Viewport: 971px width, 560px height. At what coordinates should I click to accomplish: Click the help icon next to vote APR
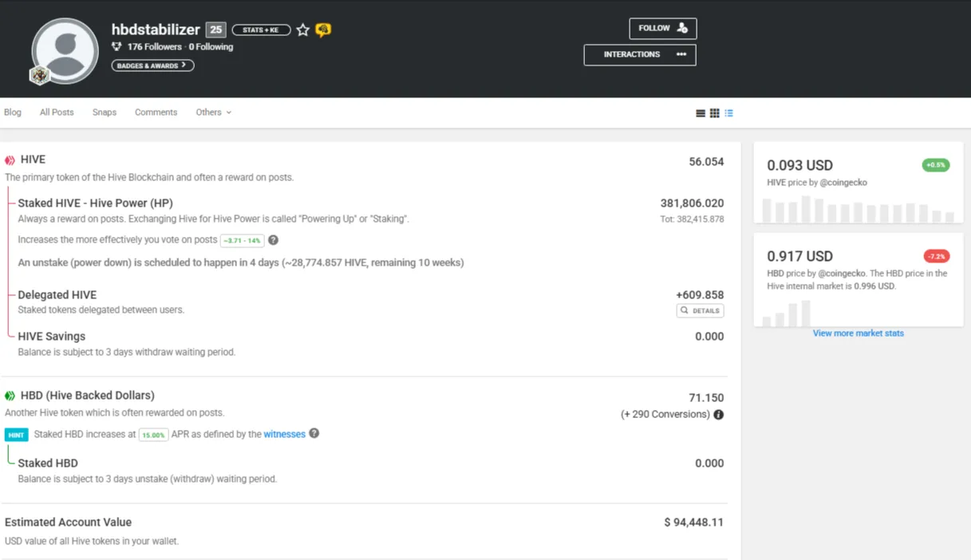[x=273, y=240]
